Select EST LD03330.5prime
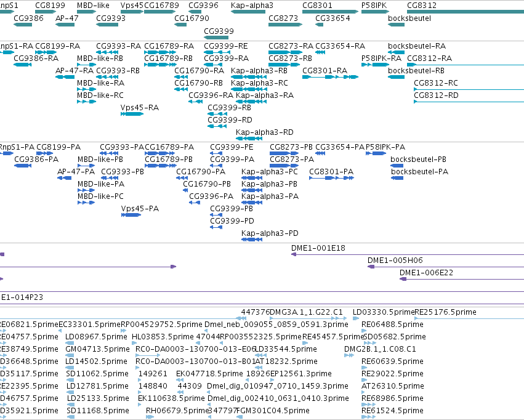524x420 pixels. click(384, 312)
